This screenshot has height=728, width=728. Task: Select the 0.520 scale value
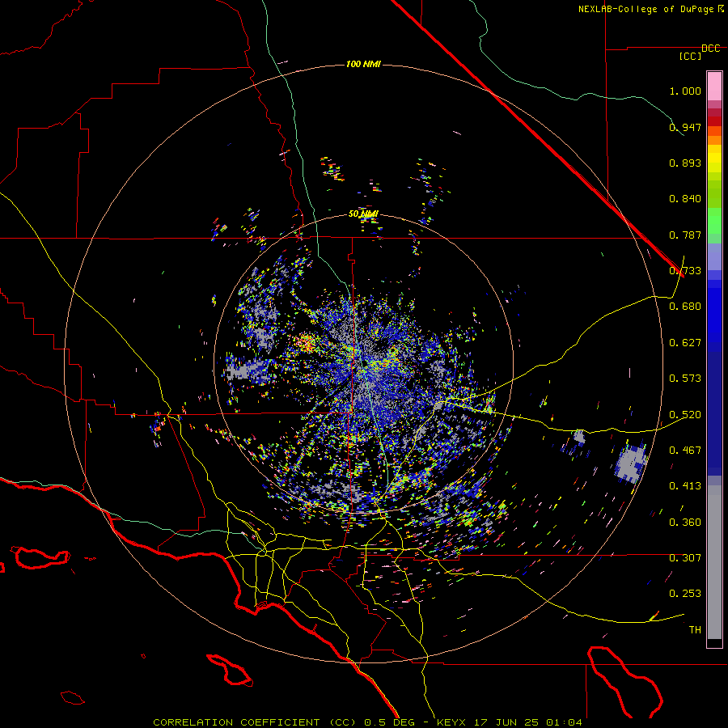pos(685,415)
